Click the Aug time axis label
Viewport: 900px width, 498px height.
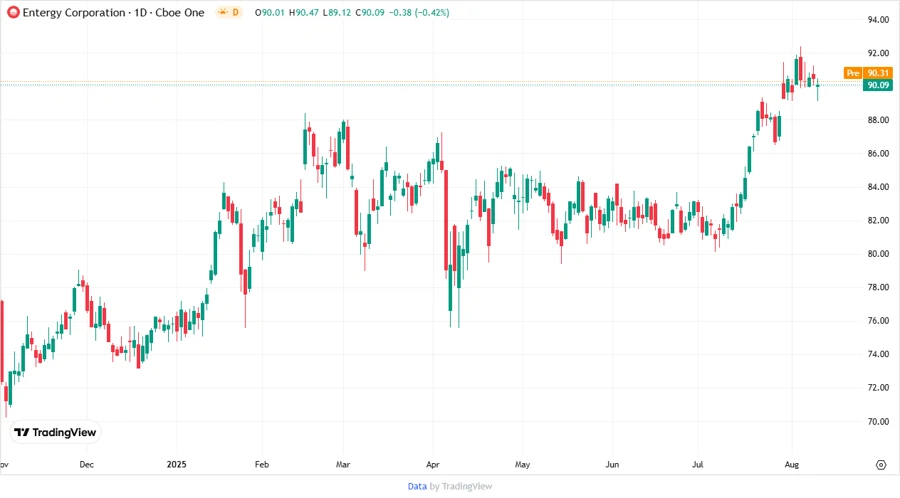[x=792, y=464]
